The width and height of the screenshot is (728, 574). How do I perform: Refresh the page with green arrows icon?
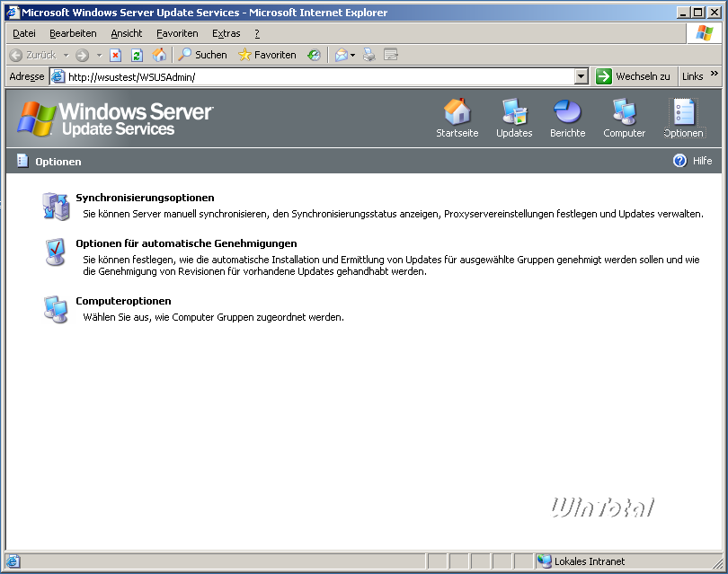(137, 55)
